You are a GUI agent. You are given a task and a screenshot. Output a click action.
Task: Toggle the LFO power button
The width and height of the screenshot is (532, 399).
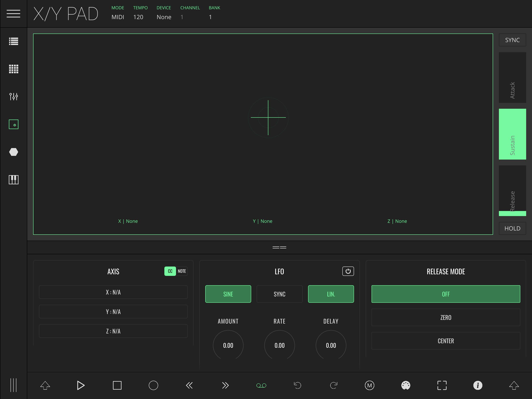348,271
